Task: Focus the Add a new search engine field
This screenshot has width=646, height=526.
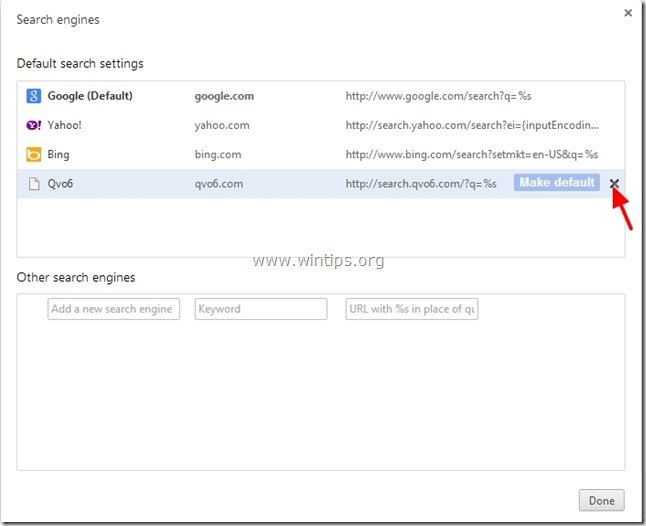Action: coord(114,309)
